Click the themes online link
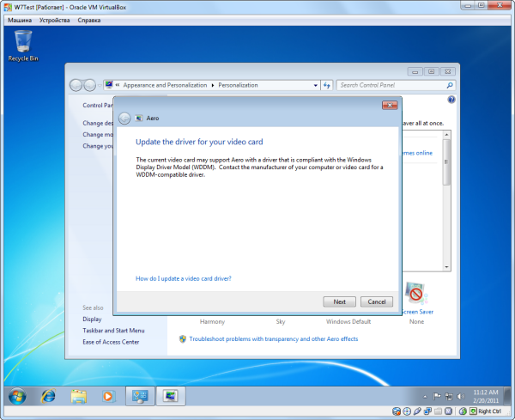This screenshot has height=420, width=515. click(x=417, y=153)
